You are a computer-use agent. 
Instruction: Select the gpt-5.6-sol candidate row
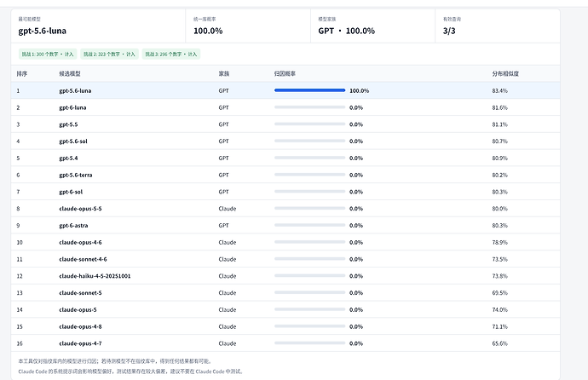pyautogui.click(x=285, y=141)
